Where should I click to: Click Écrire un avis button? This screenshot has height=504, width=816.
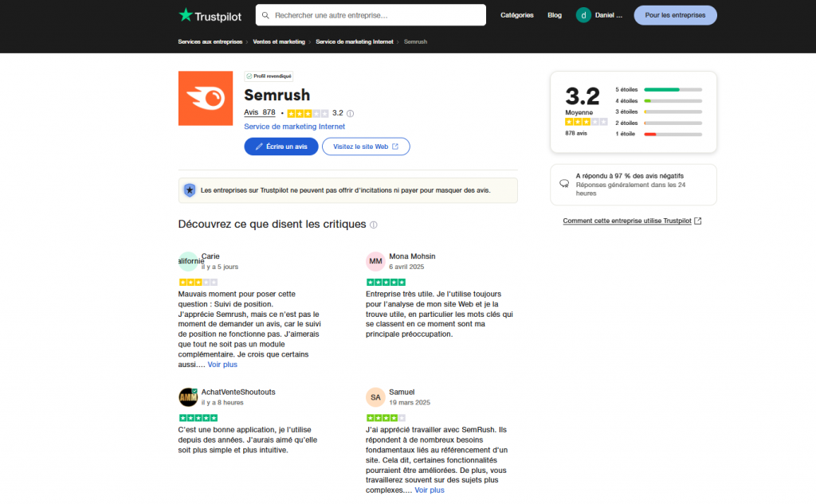pyautogui.click(x=281, y=147)
